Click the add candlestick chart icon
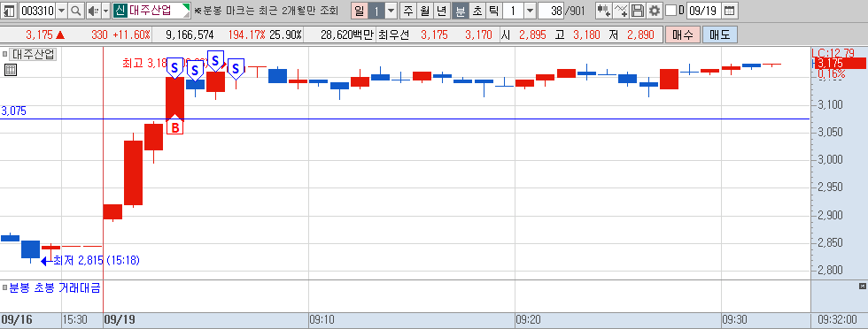This screenshot has height=329, width=868. [x=603, y=11]
